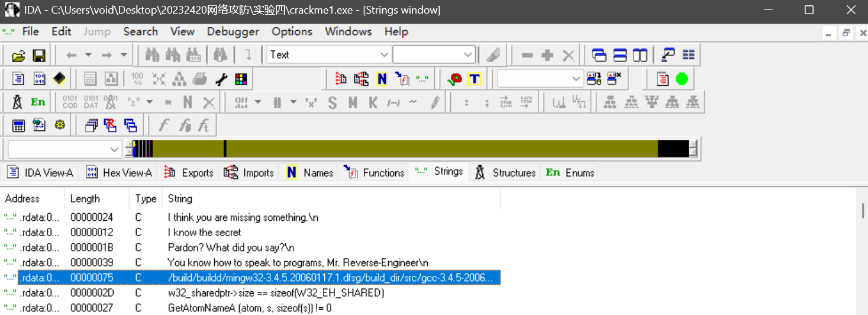Sort strings by the Length column header

click(97, 199)
